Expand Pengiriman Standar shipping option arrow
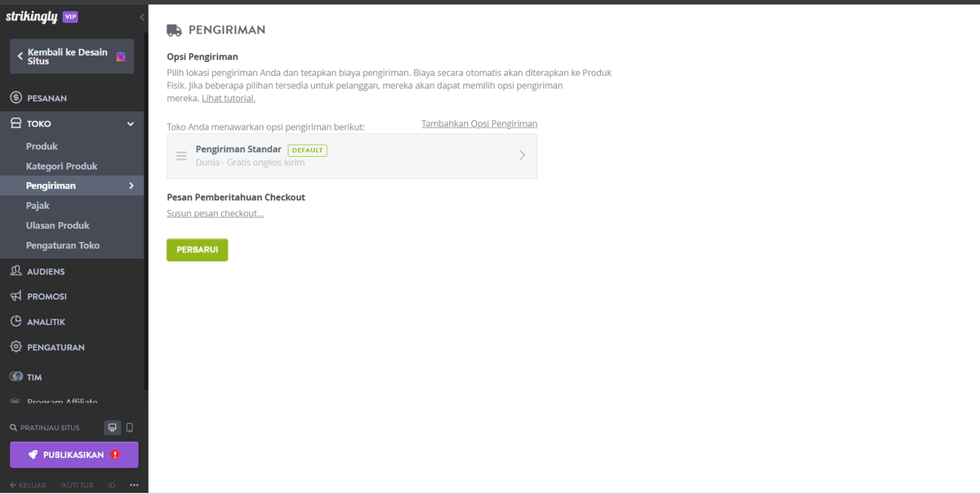Viewport: 980px width, 494px height. pos(522,156)
